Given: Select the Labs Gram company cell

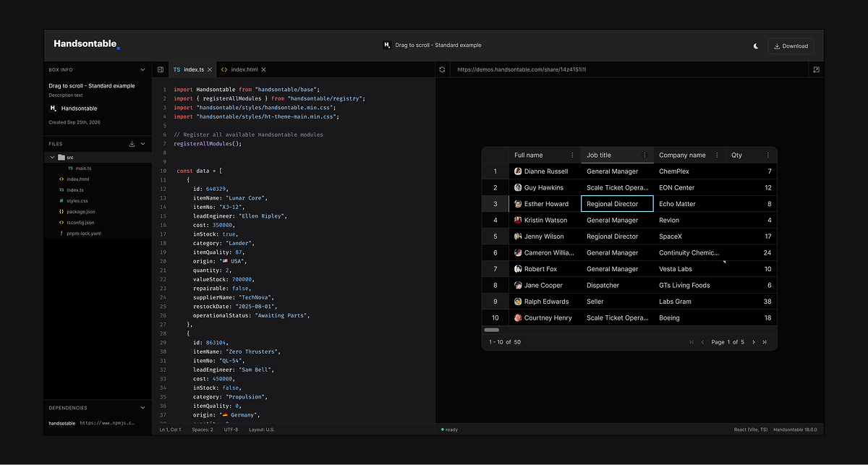Looking at the screenshot, I should tap(689, 302).
